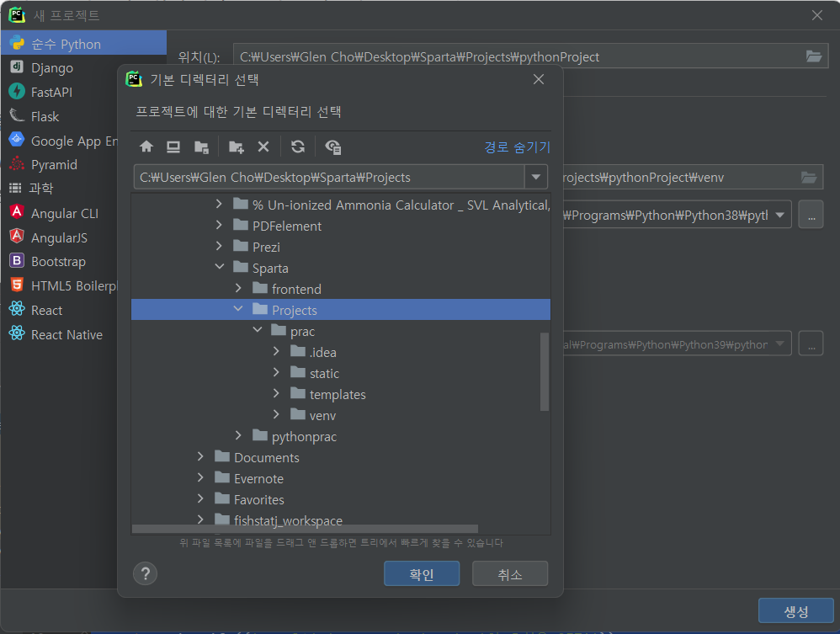Toggle show hidden files icon

click(333, 147)
